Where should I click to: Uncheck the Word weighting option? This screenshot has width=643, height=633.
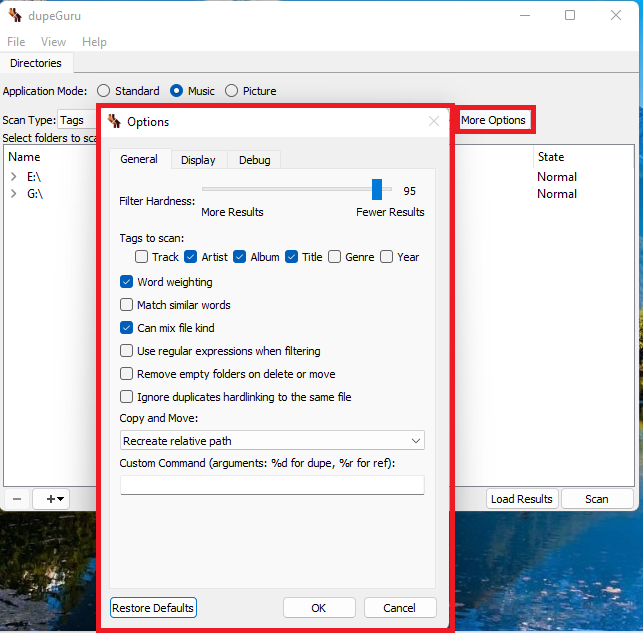click(127, 282)
